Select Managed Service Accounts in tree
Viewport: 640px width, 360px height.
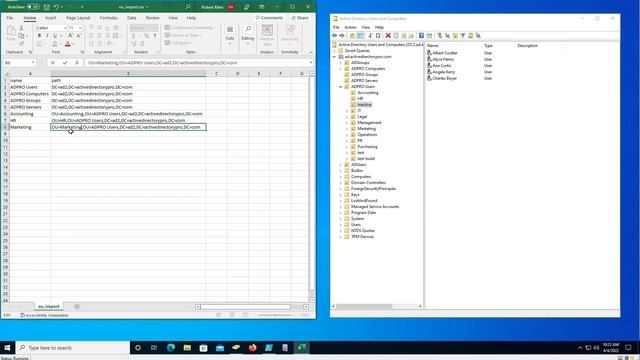pyautogui.click(x=375, y=207)
